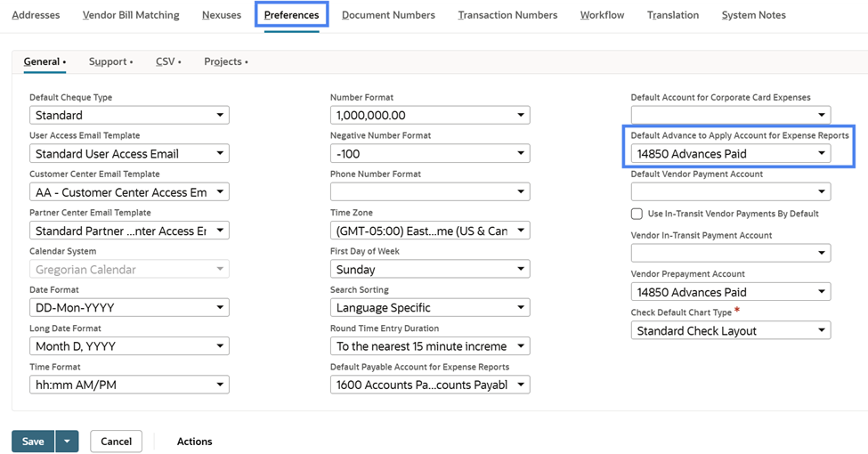Open the Projects subtab
Screen dimensions: 868x454
[223, 61]
